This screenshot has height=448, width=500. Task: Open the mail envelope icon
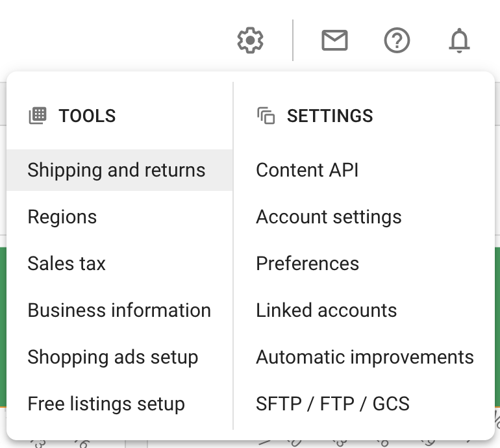click(x=334, y=40)
